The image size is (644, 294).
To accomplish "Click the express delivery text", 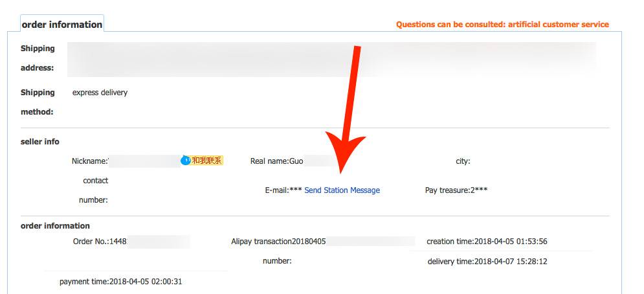I will (100, 93).
